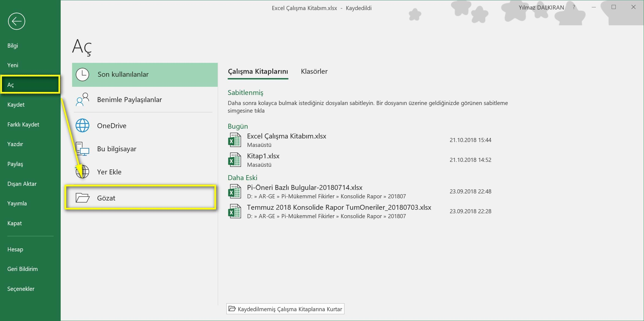Click the date 21.10.2018 15:44

[x=470, y=140]
